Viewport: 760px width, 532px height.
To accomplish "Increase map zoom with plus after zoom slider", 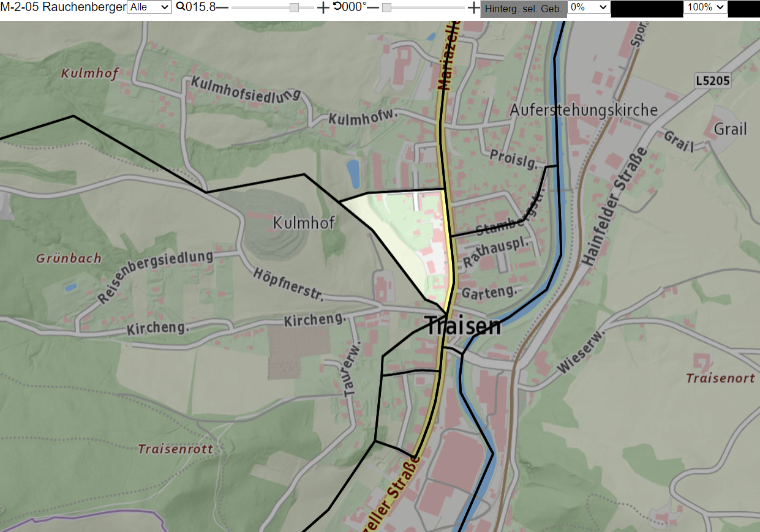I will (x=323, y=7).
